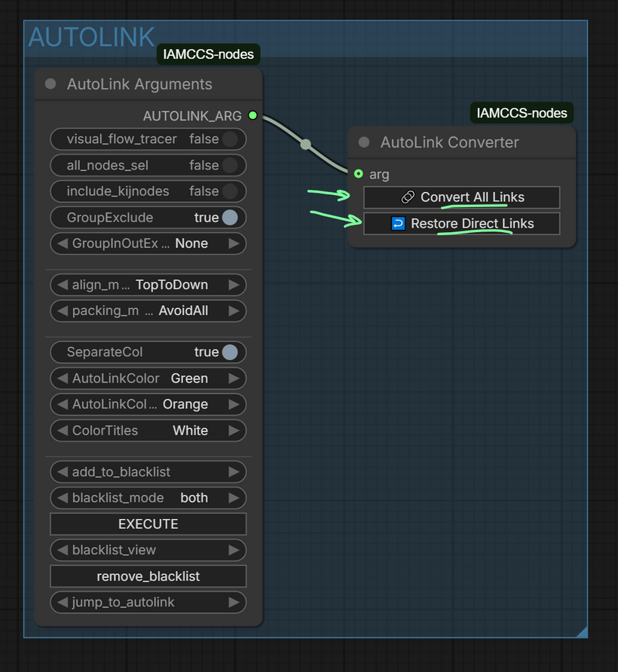
Task: Open the blacklist_mode value selector
Action: [x=194, y=498]
